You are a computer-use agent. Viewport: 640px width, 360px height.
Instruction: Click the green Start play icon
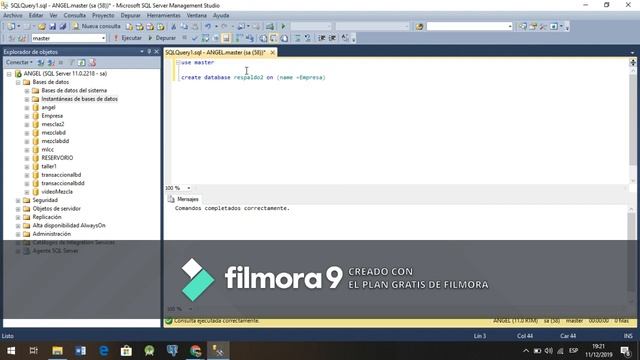pos(283,27)
